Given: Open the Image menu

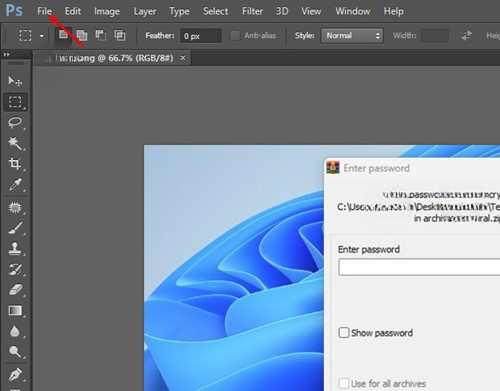Looking at the screenshot, I should coord(107,11).
